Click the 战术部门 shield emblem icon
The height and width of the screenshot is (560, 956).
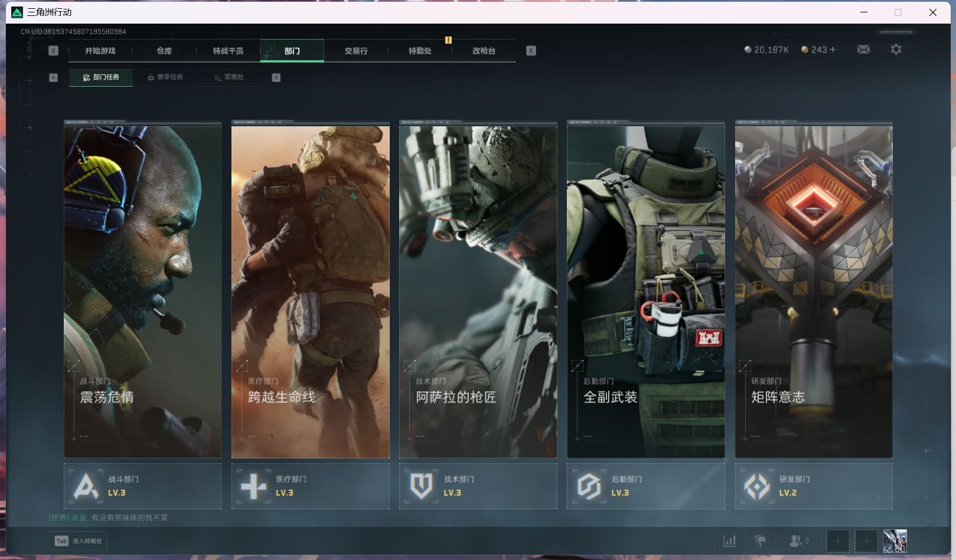(422, 486)
